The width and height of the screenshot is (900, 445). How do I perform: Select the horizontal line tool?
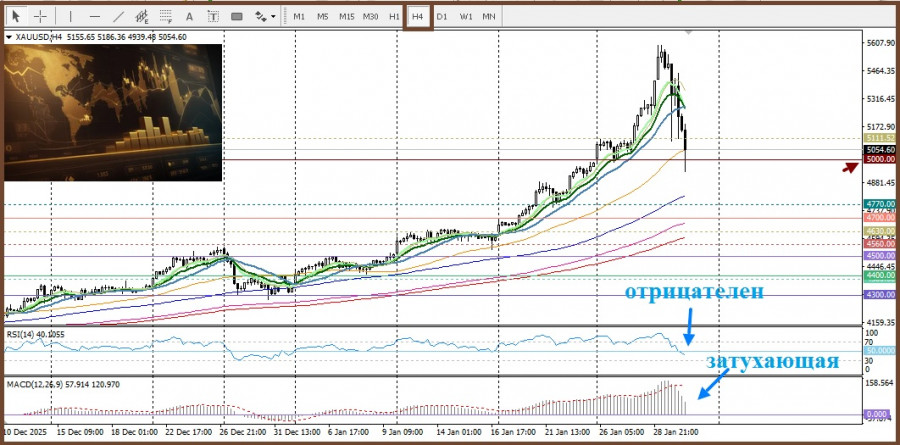[94, 16]
